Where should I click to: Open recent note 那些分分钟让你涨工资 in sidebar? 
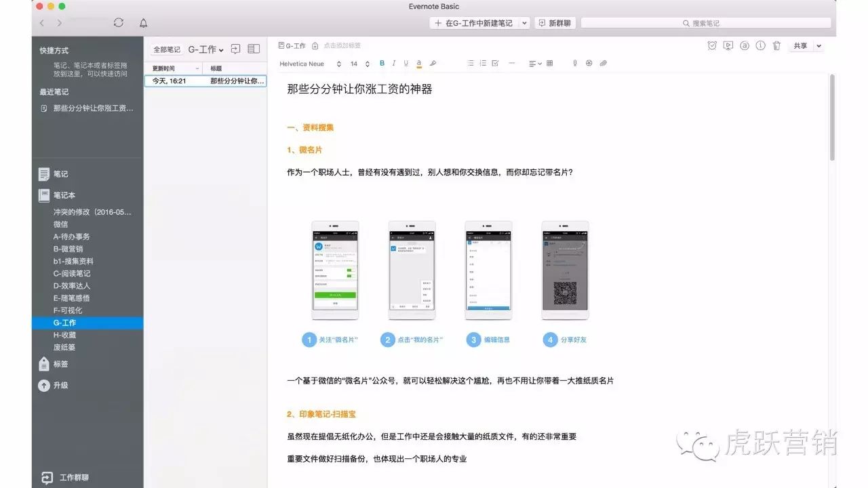(87, 108)
